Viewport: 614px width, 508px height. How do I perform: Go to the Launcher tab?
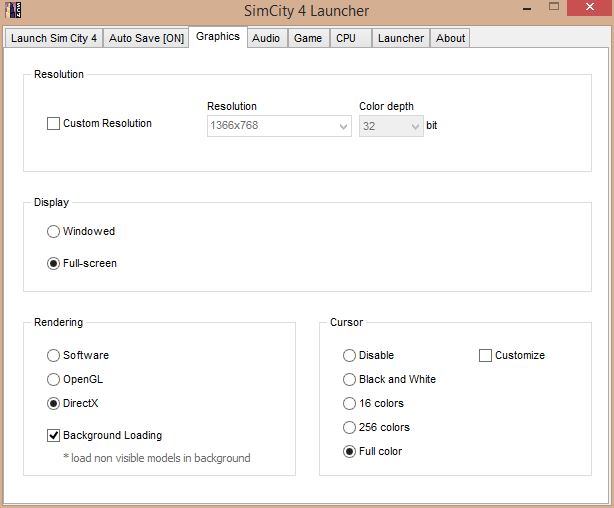(x=401, y=38)
